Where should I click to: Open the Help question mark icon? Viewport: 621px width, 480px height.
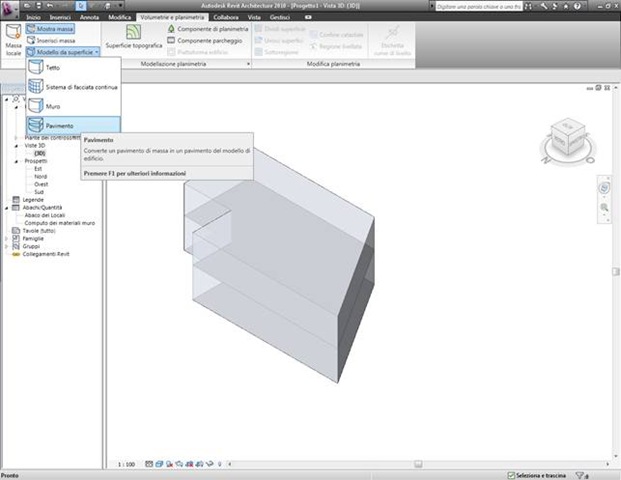click(577, 6)
